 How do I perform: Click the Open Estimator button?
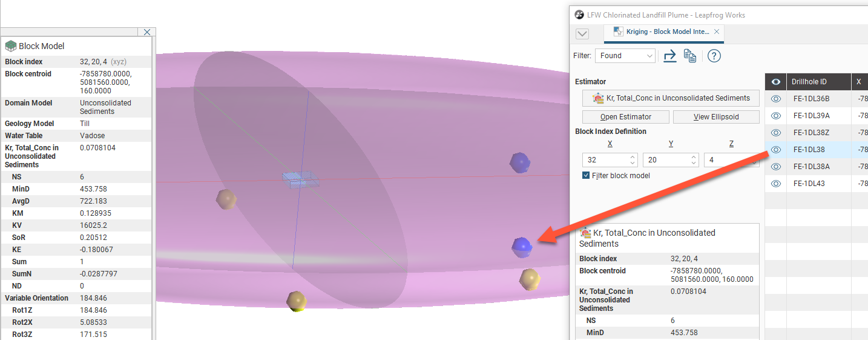625,117
